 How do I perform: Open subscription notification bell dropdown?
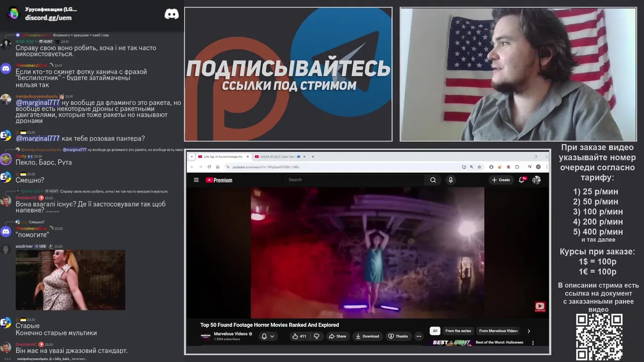point(268,336)
